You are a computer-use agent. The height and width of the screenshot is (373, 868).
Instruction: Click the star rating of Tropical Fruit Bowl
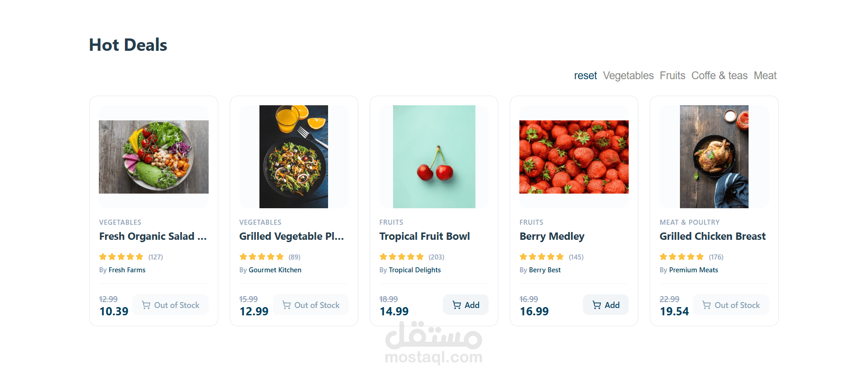pos(402,257)
